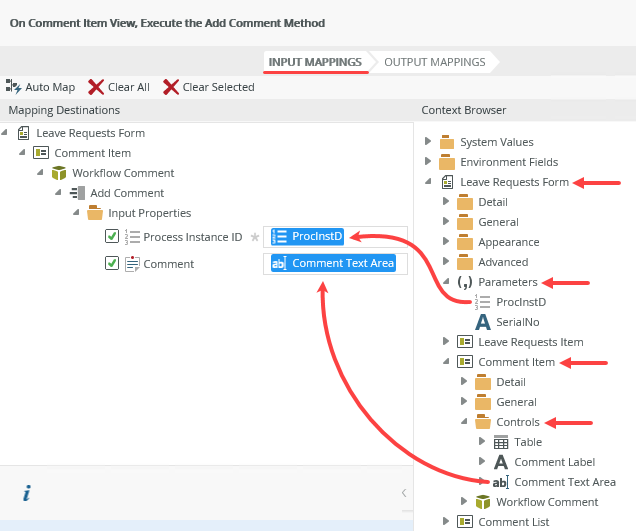Expand the Leave Requests Item node
This screenshot has width=636, height=531.
pyautogui.click(x=446, y=341)
